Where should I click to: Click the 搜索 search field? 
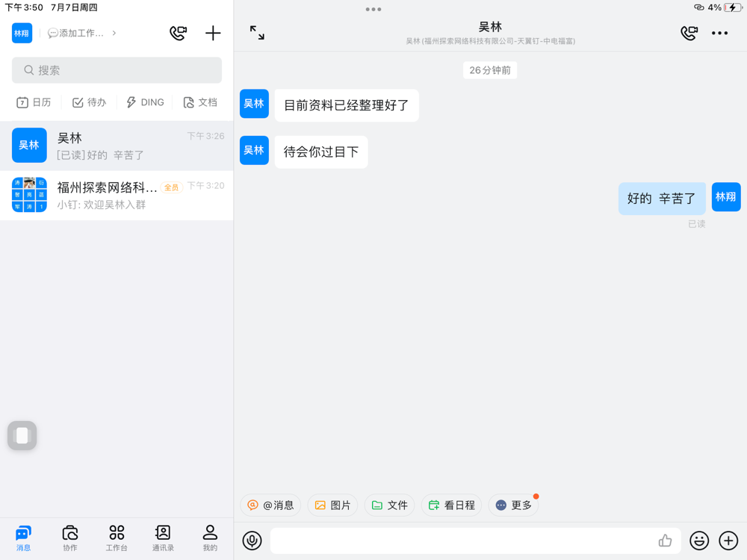tap(117, 70)
